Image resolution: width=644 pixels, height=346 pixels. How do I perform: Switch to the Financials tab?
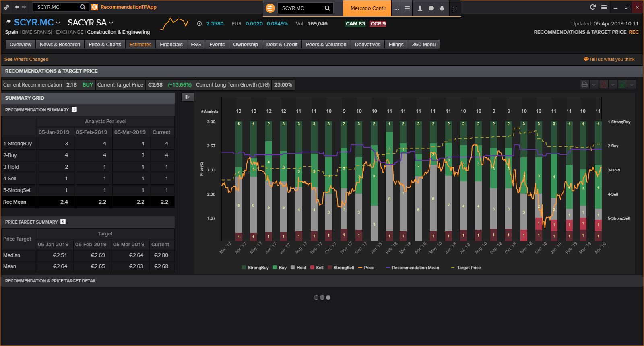tap(171, 45)
